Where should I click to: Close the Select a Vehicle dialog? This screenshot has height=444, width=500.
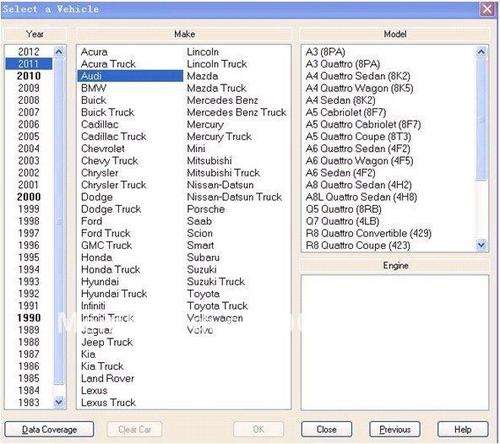(x=487, y=9)
